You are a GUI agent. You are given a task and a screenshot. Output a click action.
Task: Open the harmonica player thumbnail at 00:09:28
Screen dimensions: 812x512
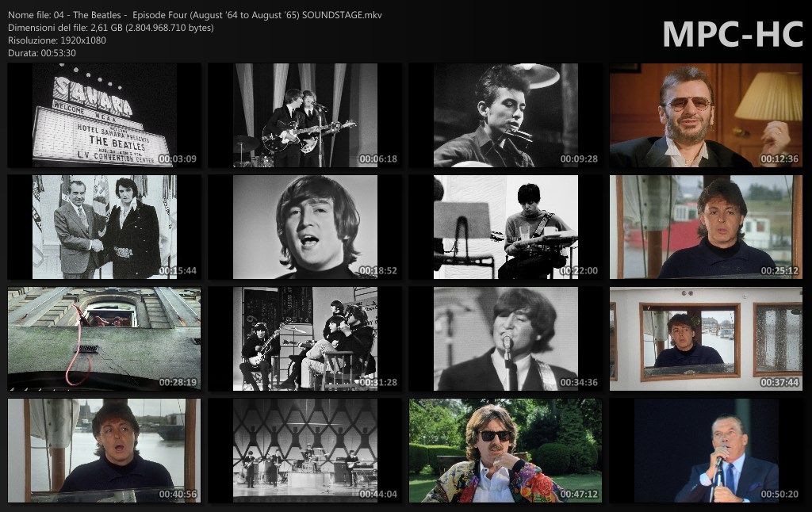point(505,115)
